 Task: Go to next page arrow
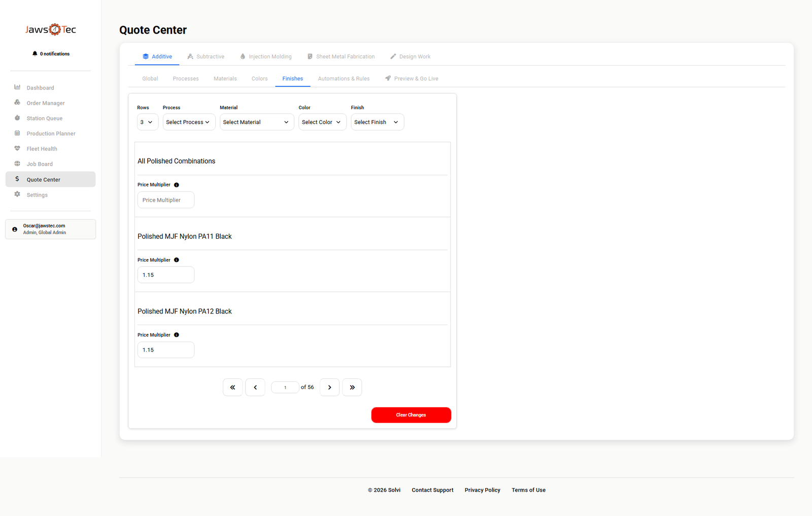[x=329, y=388]
